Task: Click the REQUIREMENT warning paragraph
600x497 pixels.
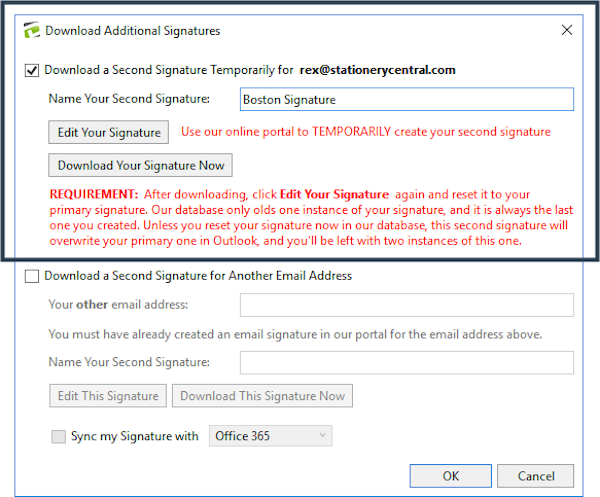Action: pyautogui.click(x=290, y=217)
